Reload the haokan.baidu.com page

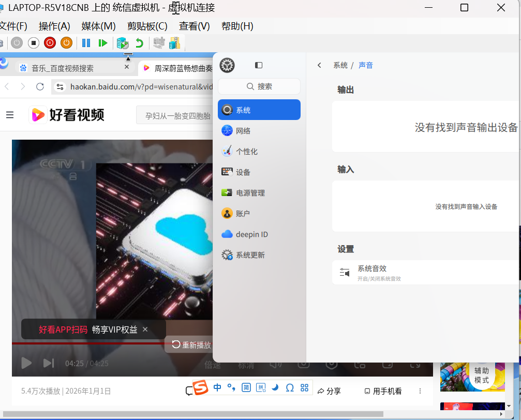point(40,87)
